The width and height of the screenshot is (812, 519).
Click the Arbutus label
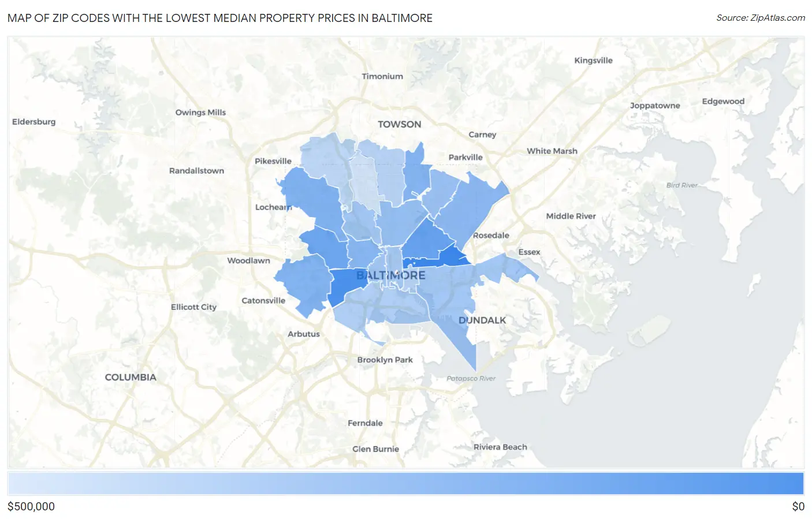coord(304,334)
